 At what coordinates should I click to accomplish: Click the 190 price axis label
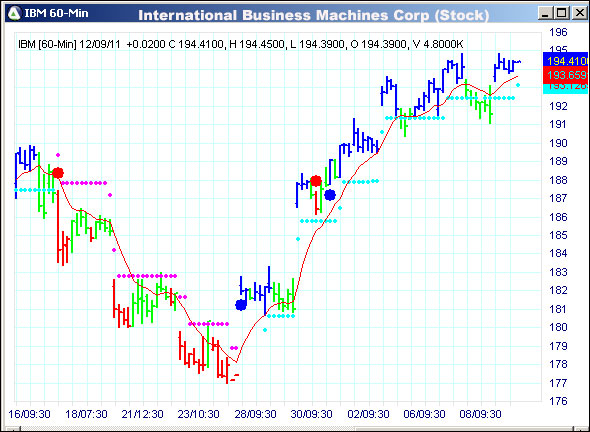point(558,143)
